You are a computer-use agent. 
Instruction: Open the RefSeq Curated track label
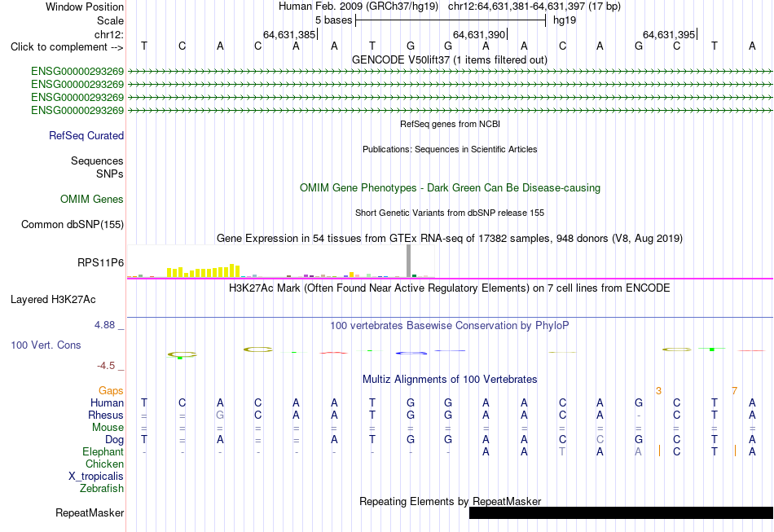tap(86, 136)
